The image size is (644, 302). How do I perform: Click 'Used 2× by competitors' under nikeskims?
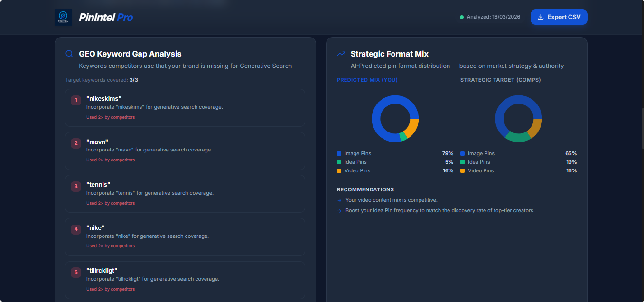pyautogui.click(x=111, y=117)
